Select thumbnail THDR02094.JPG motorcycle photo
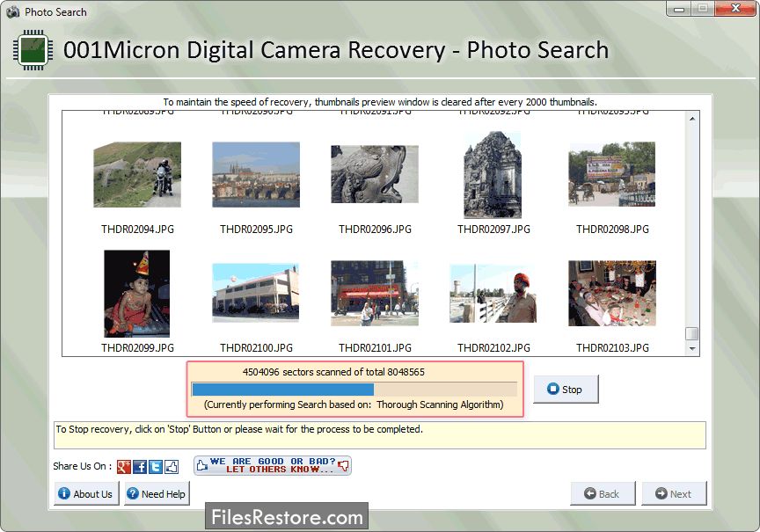Image resolution: width=760 pixels, height=532 pixels. [x=137, y=174]
